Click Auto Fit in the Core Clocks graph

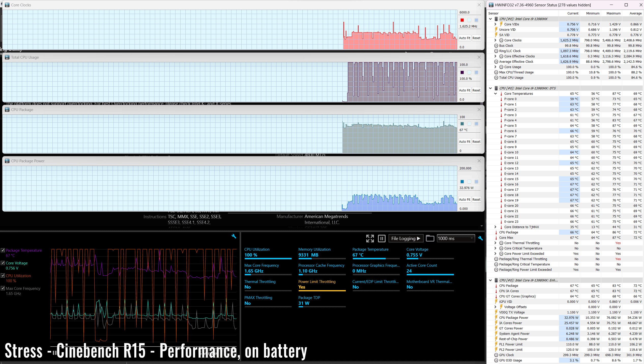(x=464, y=38)
